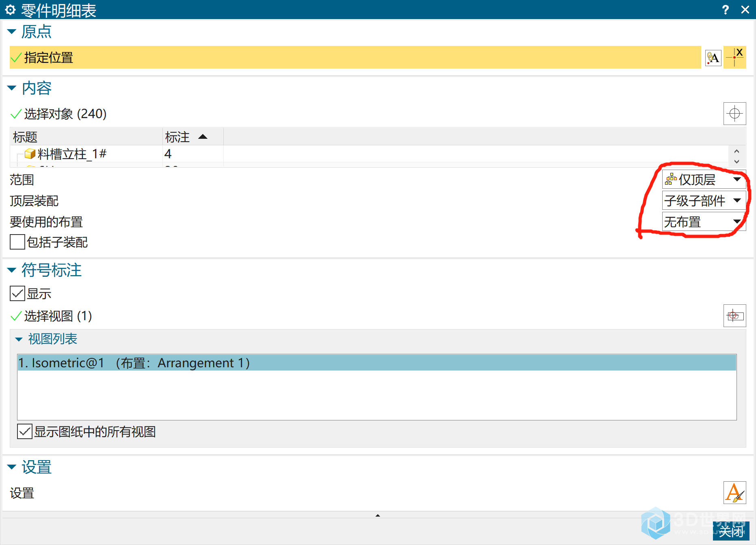Collapse the 视图列表 group
Viewport: 756px width, 545px height.
click(x=19, y=339)
